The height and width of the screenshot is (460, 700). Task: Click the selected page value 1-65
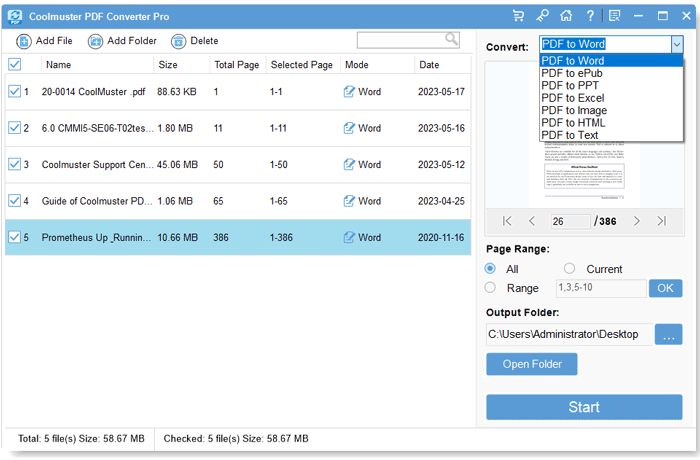(279, 201)
